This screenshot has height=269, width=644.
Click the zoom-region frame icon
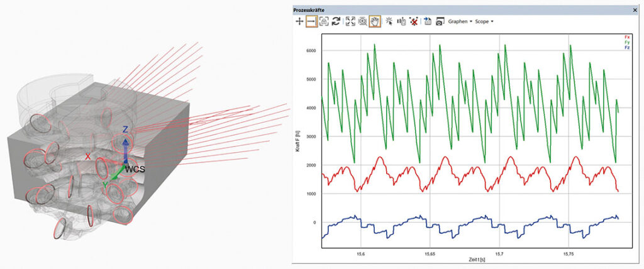324,21
